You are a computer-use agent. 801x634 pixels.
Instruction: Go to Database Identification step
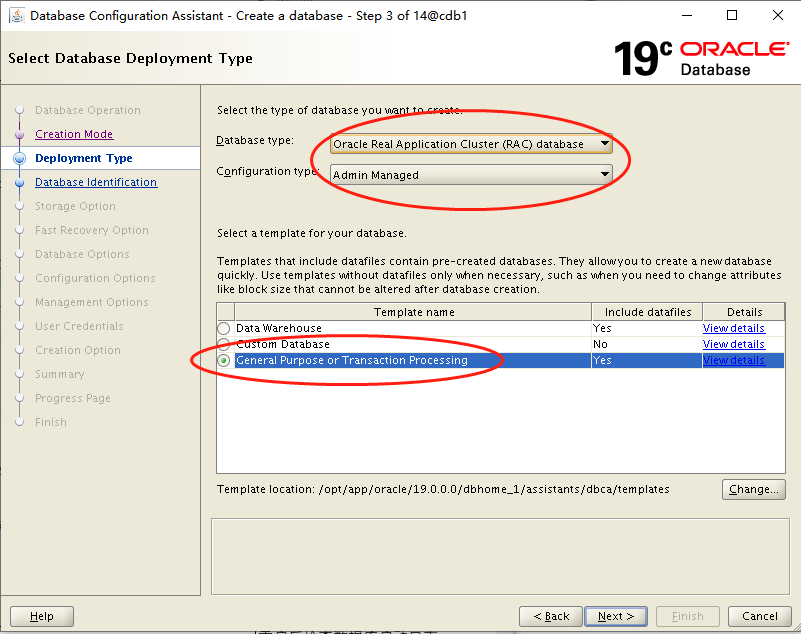96,182
